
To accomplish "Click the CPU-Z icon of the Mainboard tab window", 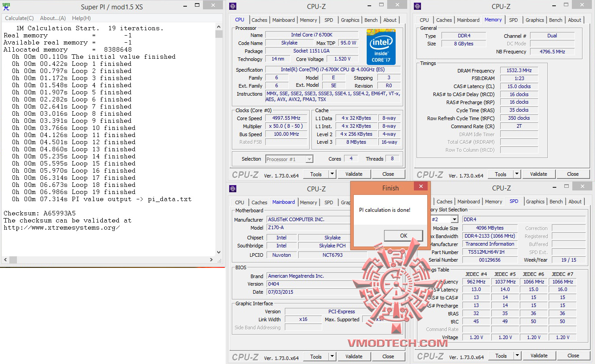I will [233, 189].
